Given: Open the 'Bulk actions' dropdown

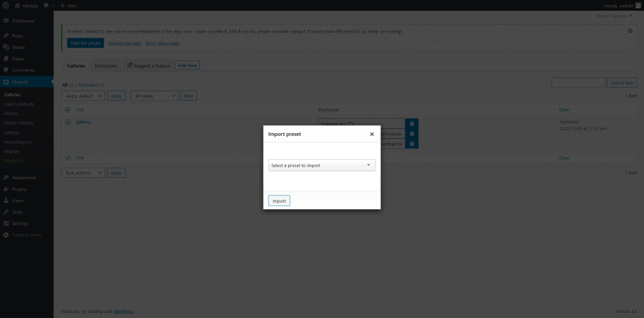Looking at the screenshot, I should 83,173.
